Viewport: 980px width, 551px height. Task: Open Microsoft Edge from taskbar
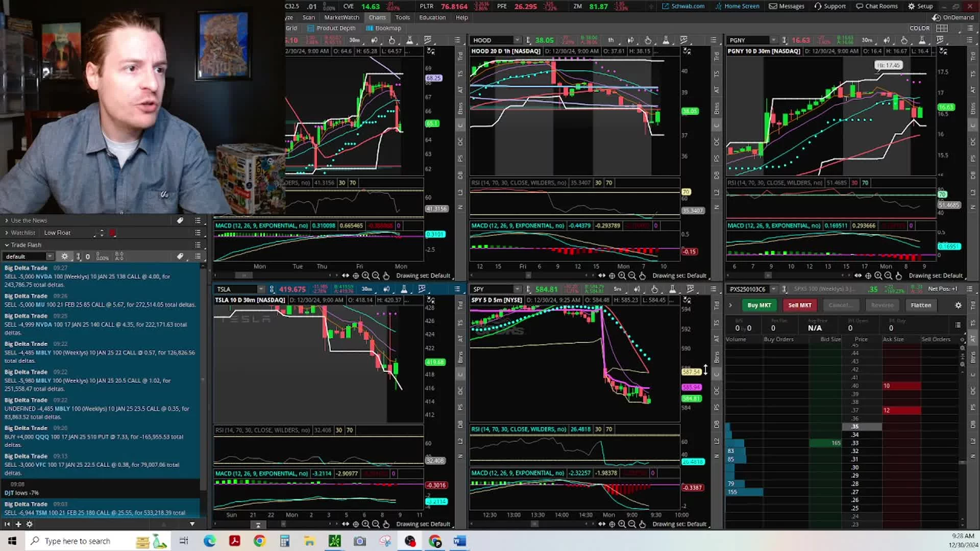209,541
